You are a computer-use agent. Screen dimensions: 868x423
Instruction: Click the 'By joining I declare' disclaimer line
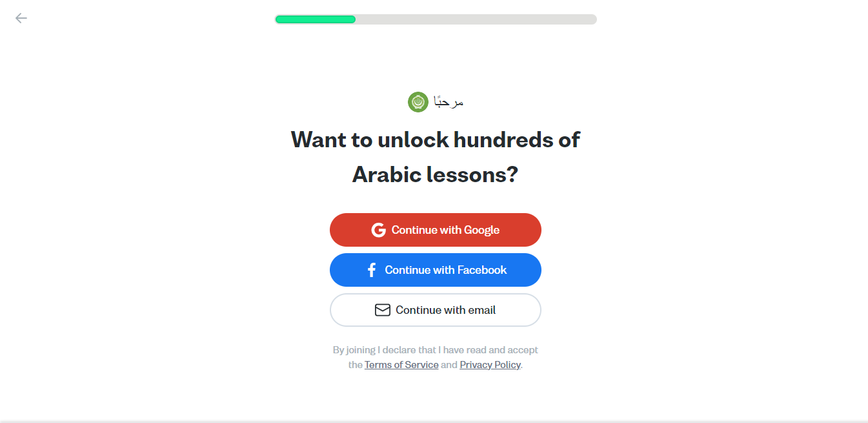click(x=435, y=350)
